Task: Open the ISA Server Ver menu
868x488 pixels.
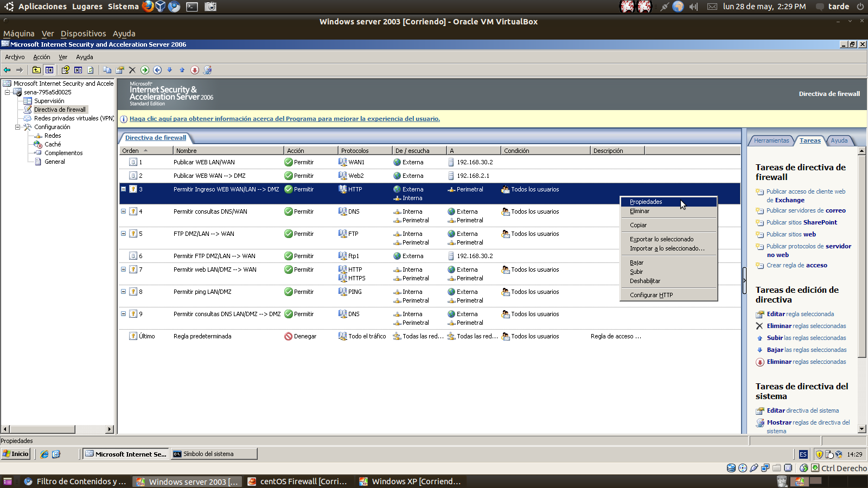Action: click(63, 57)
